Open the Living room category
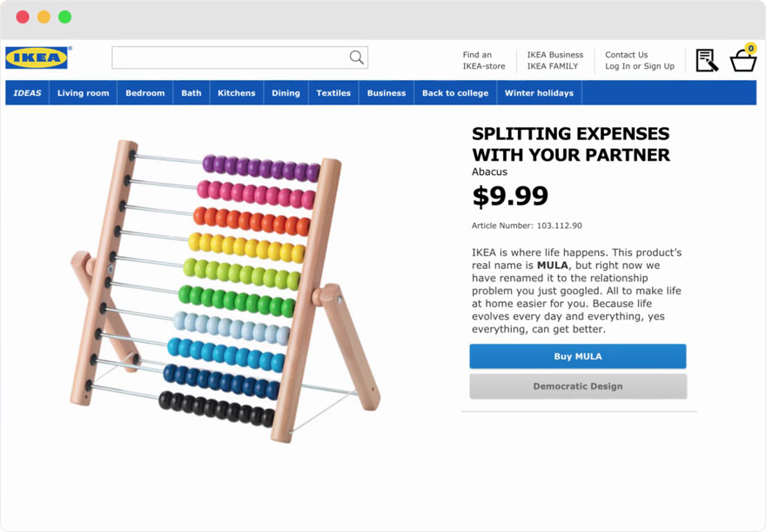This screenshot has width=766, height=532. (83, 92)
